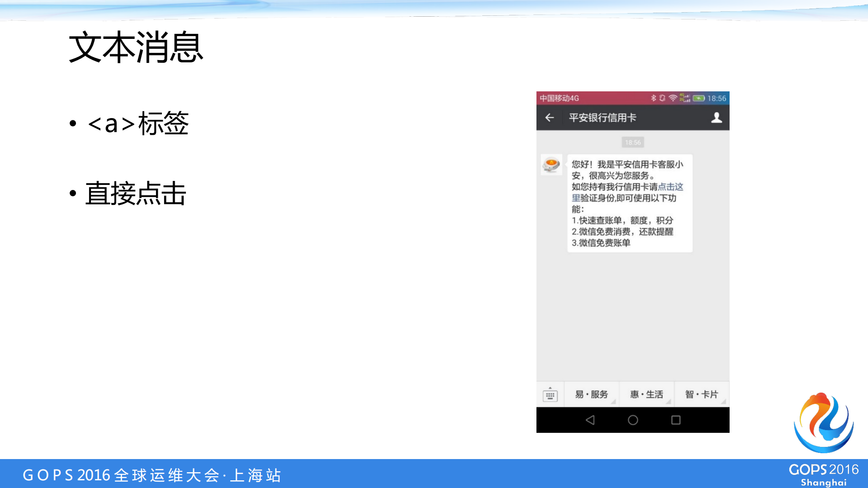Screen dimensions: 868x488
Task: Tap the customer service avatar thumbnail
Action: point(551,165)
